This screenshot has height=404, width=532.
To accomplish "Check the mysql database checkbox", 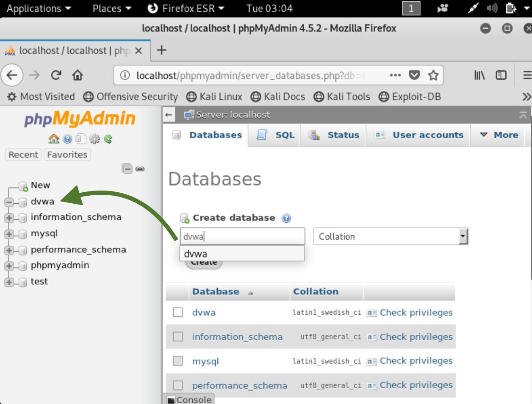I will point(178,361).
